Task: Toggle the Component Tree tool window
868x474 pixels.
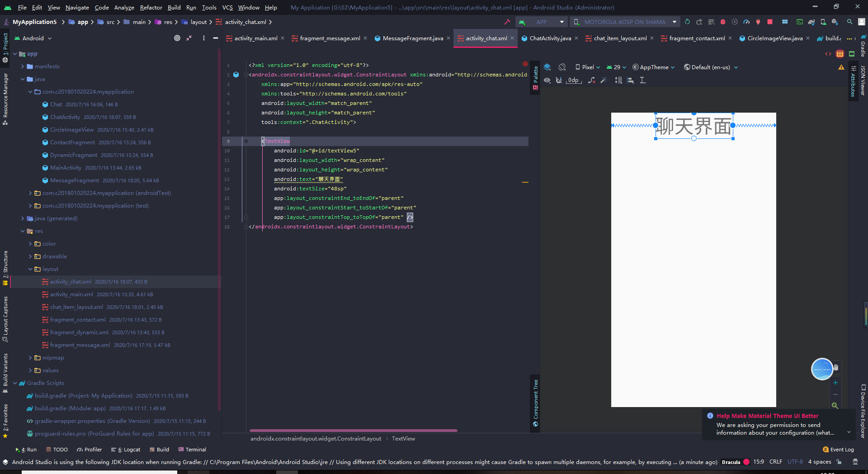Action: [x=536, y=403]
